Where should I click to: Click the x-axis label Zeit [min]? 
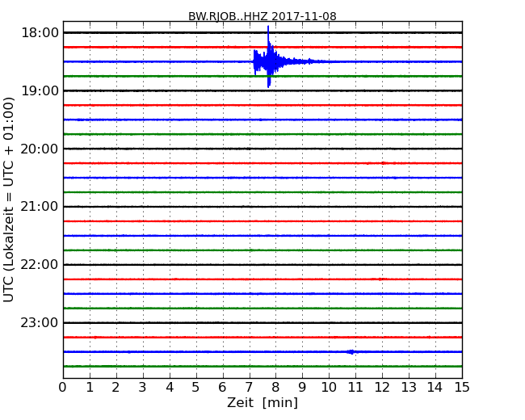click(262, 402)
